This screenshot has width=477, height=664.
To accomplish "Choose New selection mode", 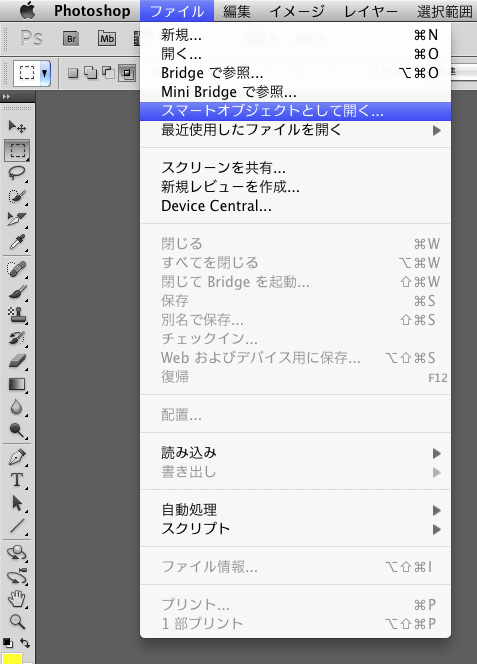I will click(x=73, y=73).
